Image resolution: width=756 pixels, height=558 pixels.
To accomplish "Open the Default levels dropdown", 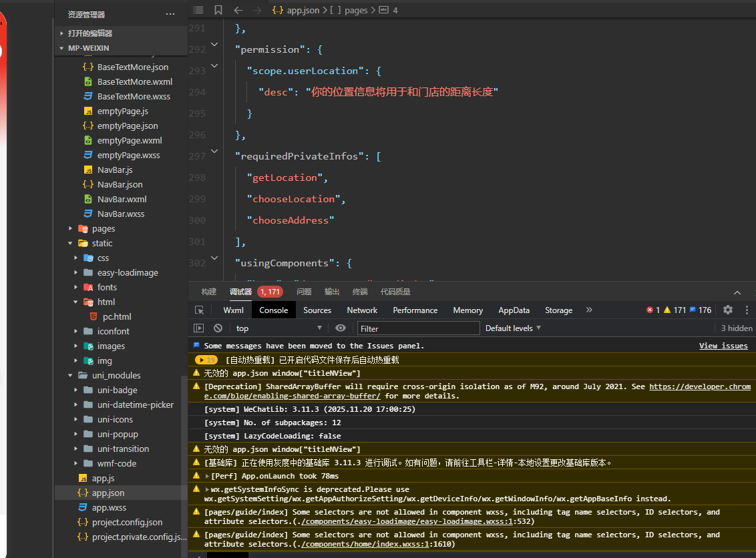I will point(513,328).
